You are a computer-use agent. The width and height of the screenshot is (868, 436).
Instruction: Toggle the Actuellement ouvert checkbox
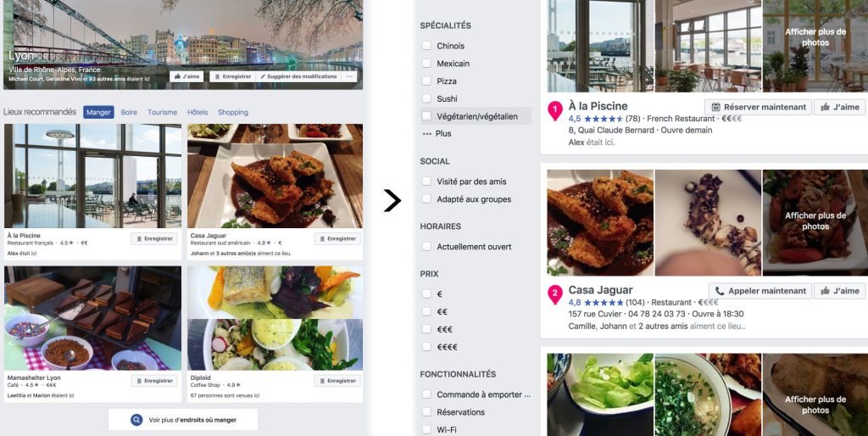pyautogui.click(x=426, y=247)
